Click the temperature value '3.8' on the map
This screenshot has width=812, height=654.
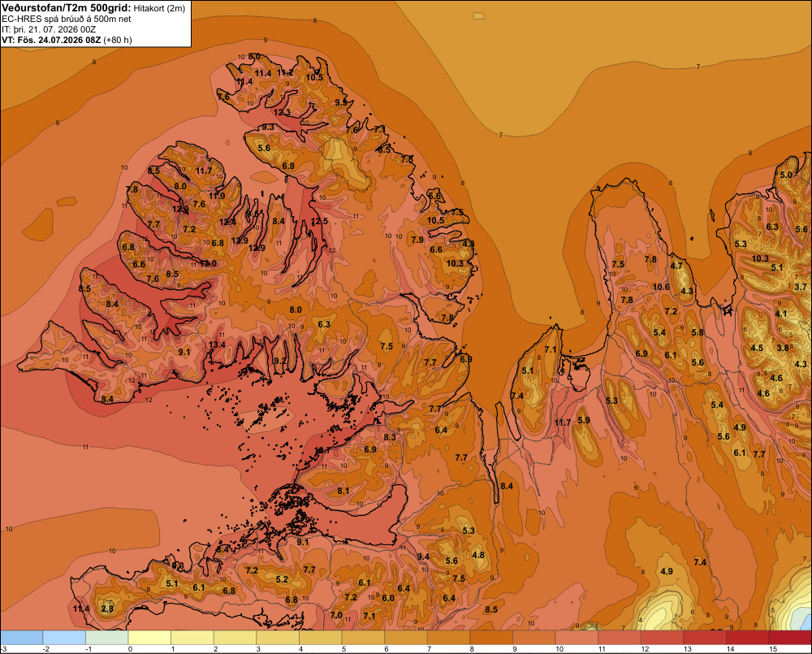click(783, 348)
